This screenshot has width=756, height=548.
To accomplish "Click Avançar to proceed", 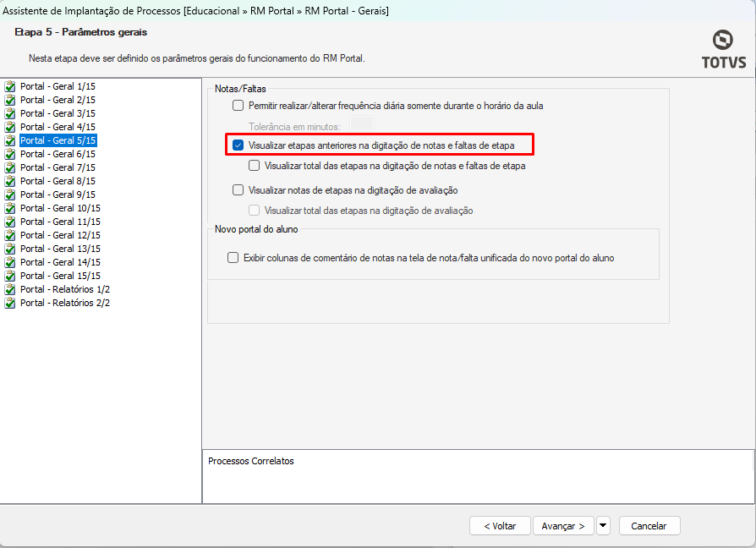I will pos(563,526).
